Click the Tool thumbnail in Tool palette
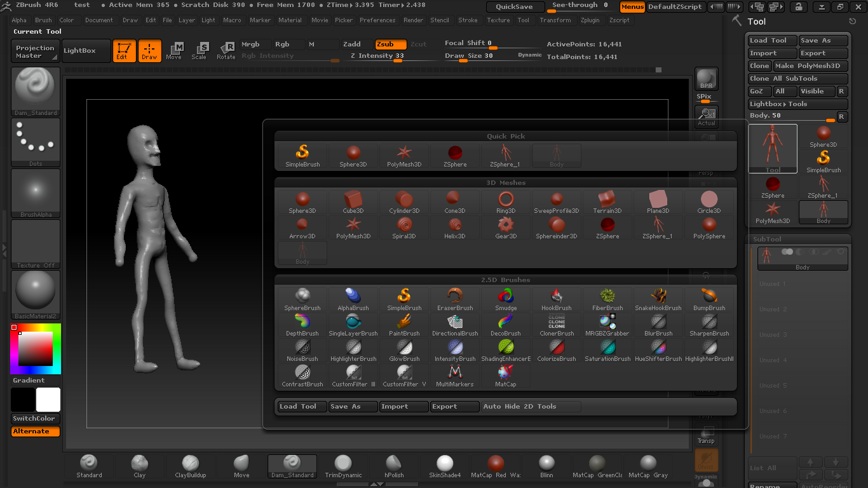 pos(773,149)
